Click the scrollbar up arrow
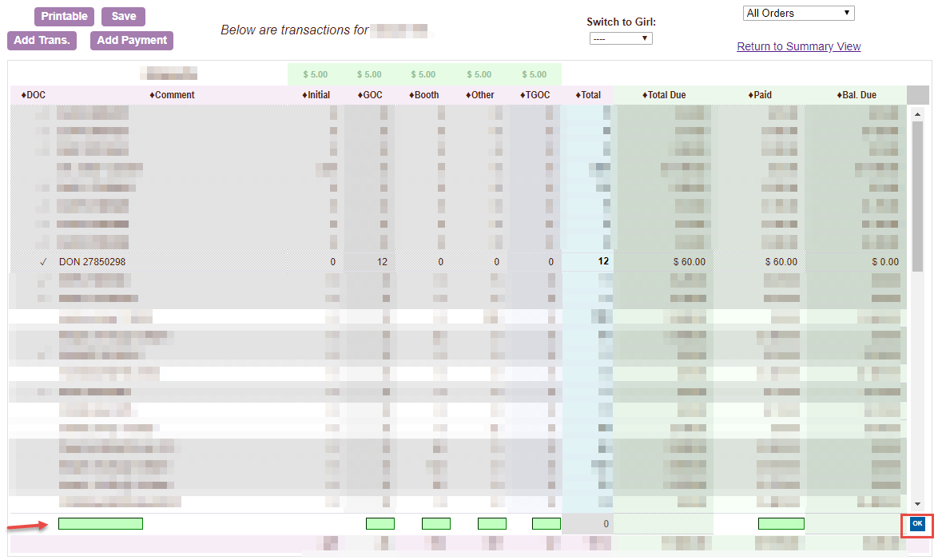The image size is (938, 560). [917, 113]
